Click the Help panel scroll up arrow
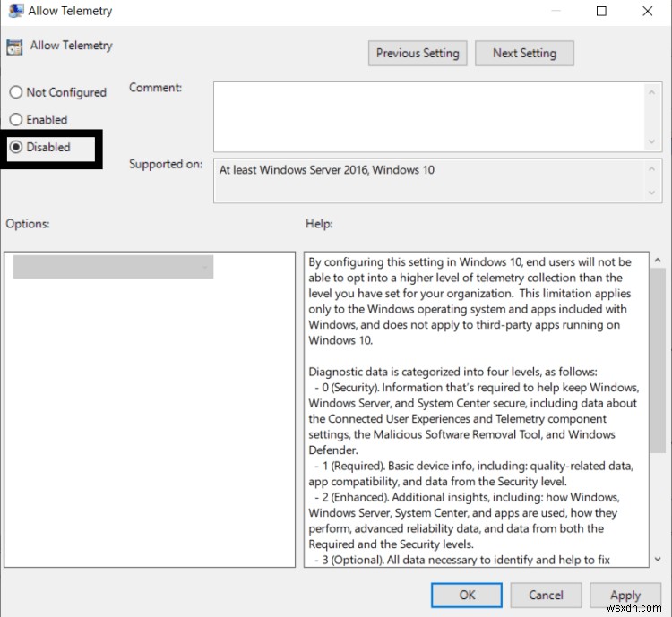The width and height of the screenshot is (672, 617). [658, 260]
